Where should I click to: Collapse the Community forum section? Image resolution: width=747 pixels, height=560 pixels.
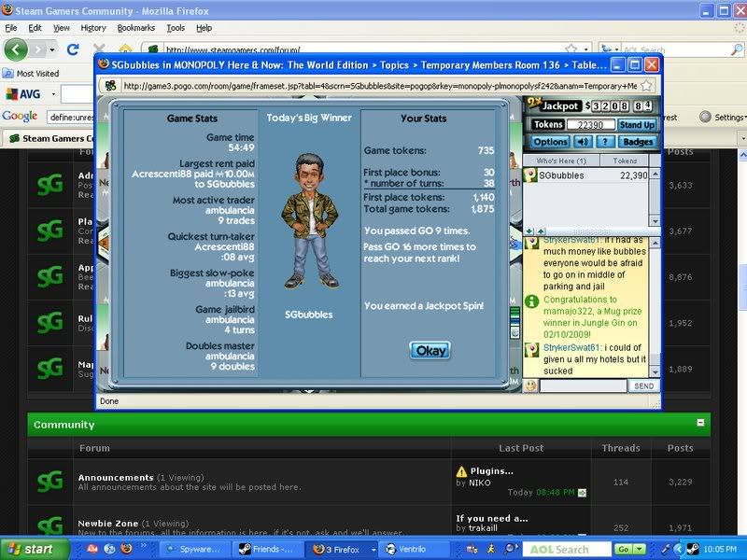tap(700, 423)
